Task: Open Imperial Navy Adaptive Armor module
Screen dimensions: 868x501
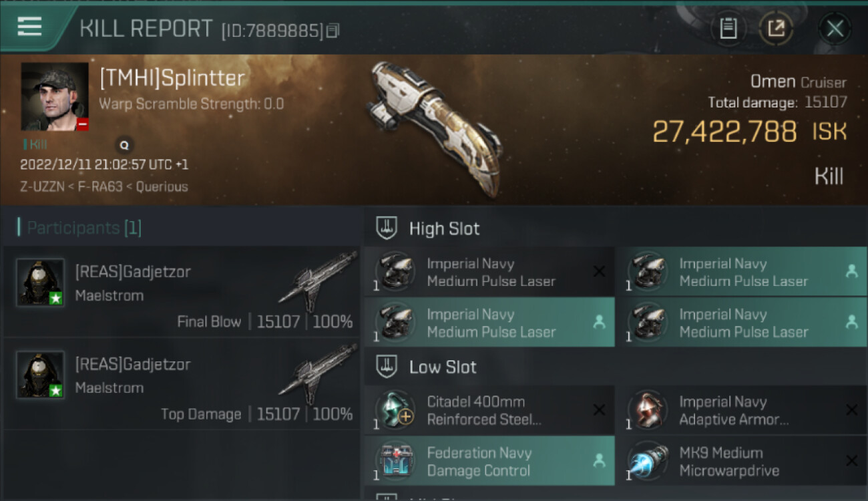Action: coord(742,410)
